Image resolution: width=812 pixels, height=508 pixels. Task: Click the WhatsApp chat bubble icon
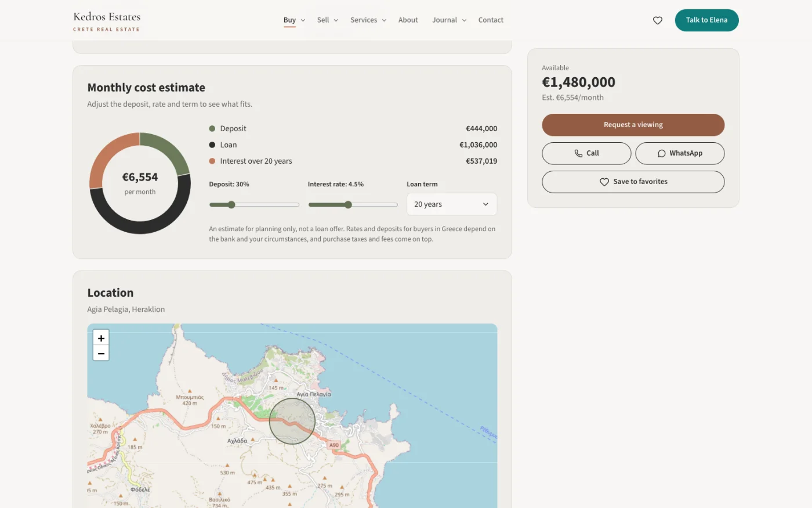(x=661, y=153)
